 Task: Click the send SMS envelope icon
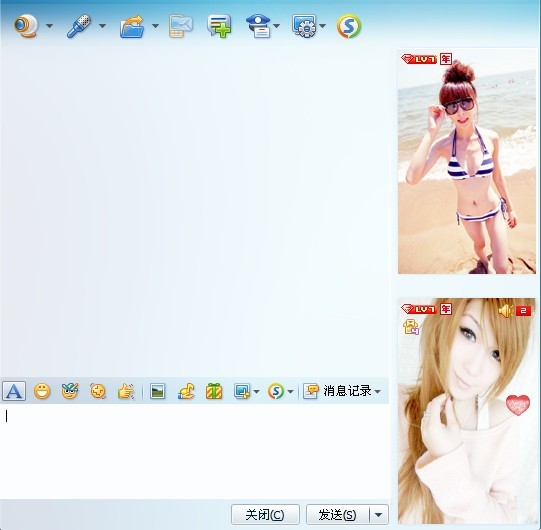click(181, 26)
